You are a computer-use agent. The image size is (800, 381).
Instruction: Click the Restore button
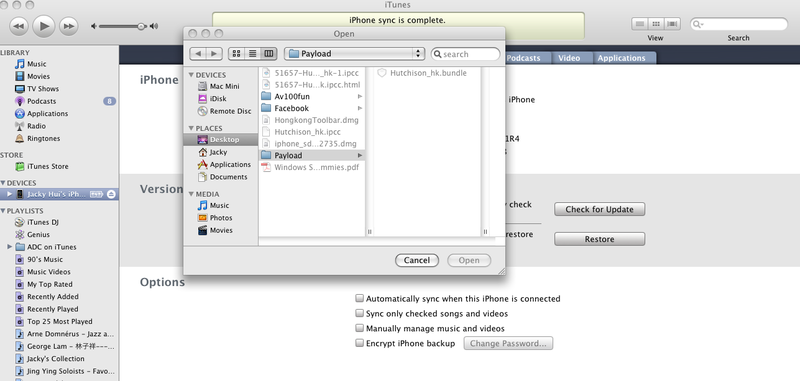coord(599,239)
